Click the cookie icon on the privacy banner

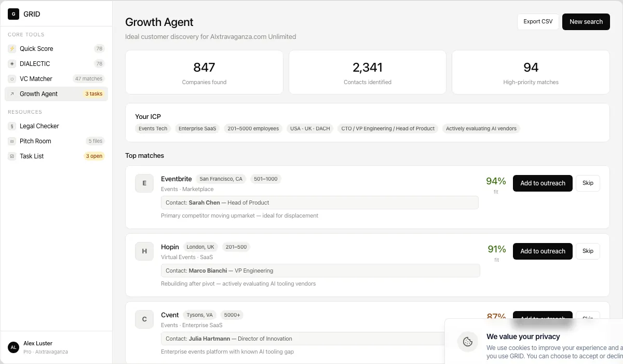[x=468, y=342]
